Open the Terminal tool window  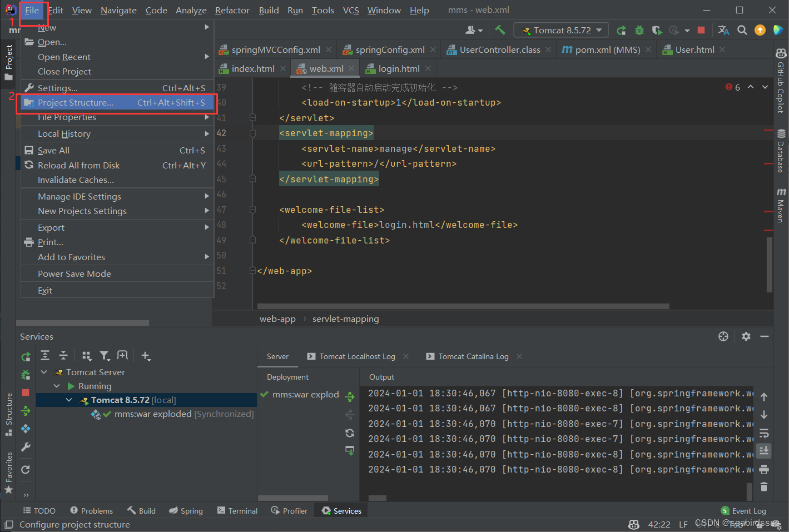(237, 511)
